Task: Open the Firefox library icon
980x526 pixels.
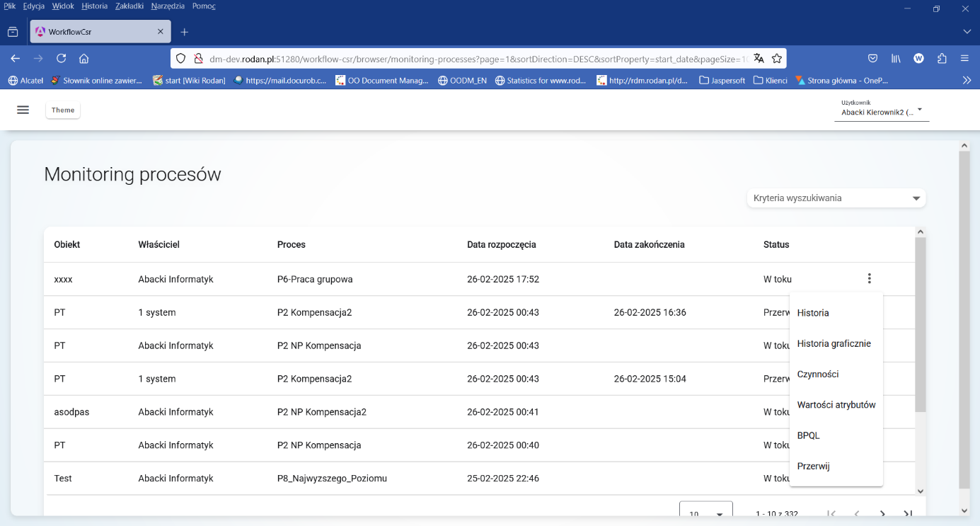Action: click(896, 59)
